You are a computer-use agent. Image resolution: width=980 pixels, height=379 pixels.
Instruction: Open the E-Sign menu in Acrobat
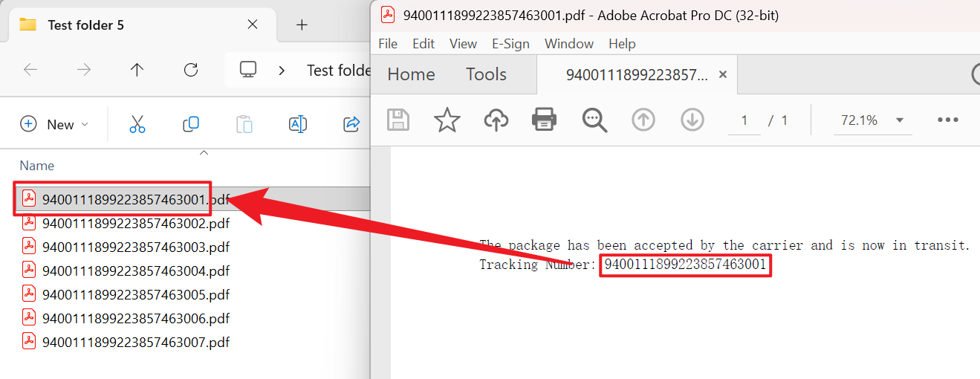(510, 44)
